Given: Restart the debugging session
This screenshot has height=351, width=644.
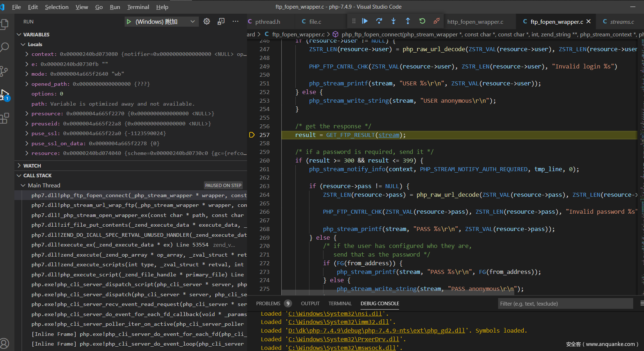Looking at the screenshot, I should coord(422,21).
